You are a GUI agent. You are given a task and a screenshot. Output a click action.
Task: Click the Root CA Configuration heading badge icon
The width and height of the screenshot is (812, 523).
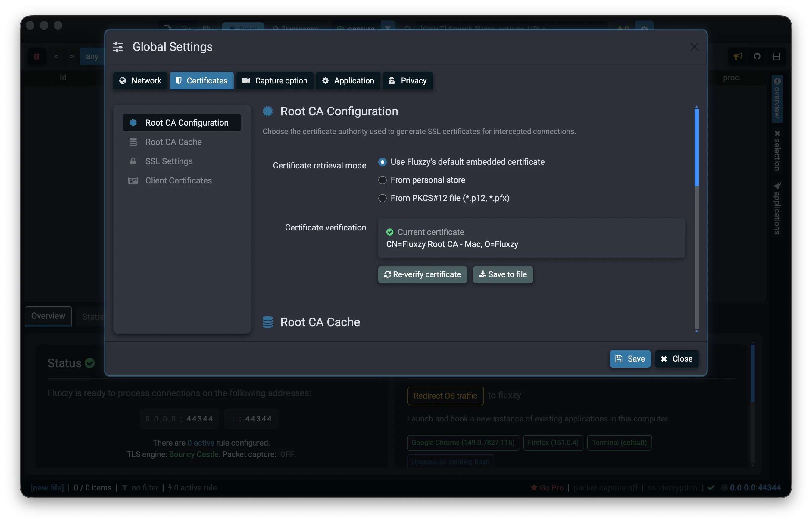pyautogui.click(x=267, y=111)
